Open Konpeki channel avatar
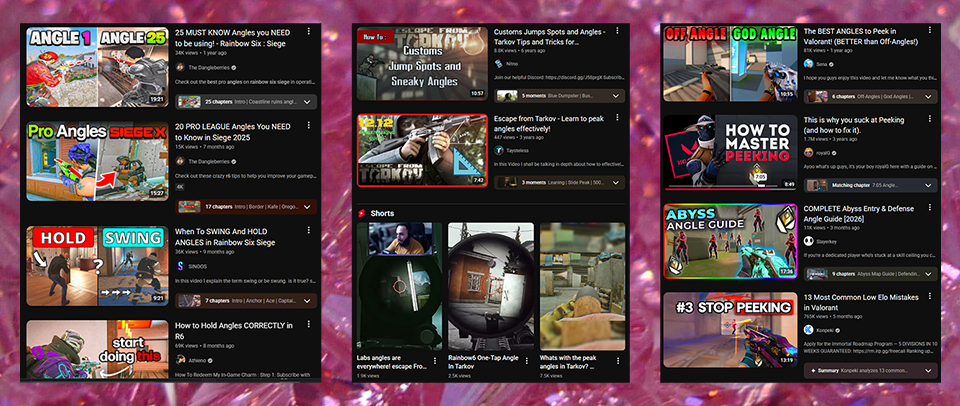The height and width of the screenshot is (406, 960). tap(808, 328)
